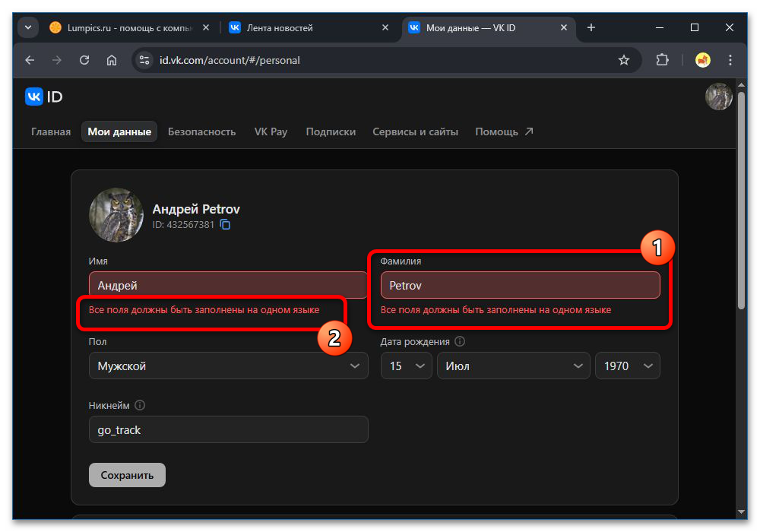Open the birth day dropdown showing 15

pos(406,366)
